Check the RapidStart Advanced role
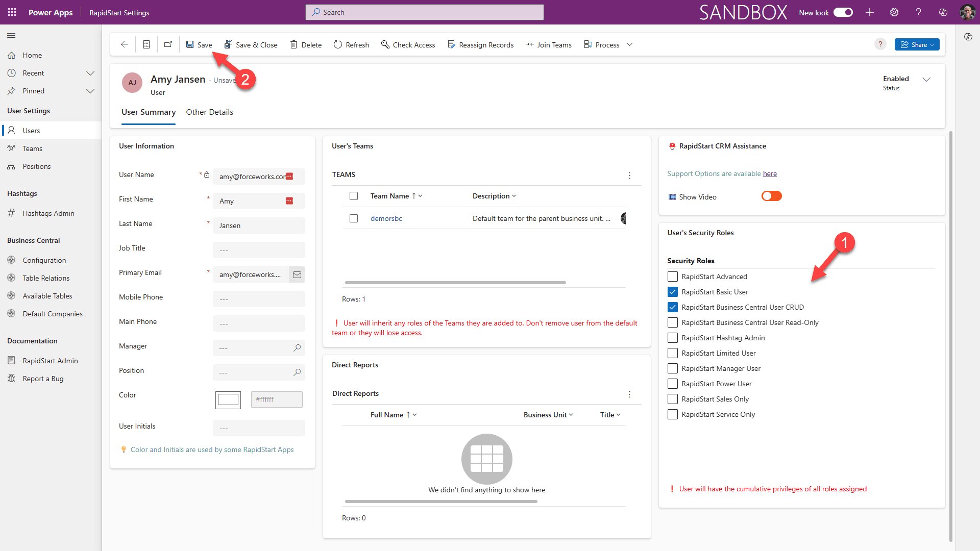The height and width of the screenshot is (551, 980). point(673,277)
